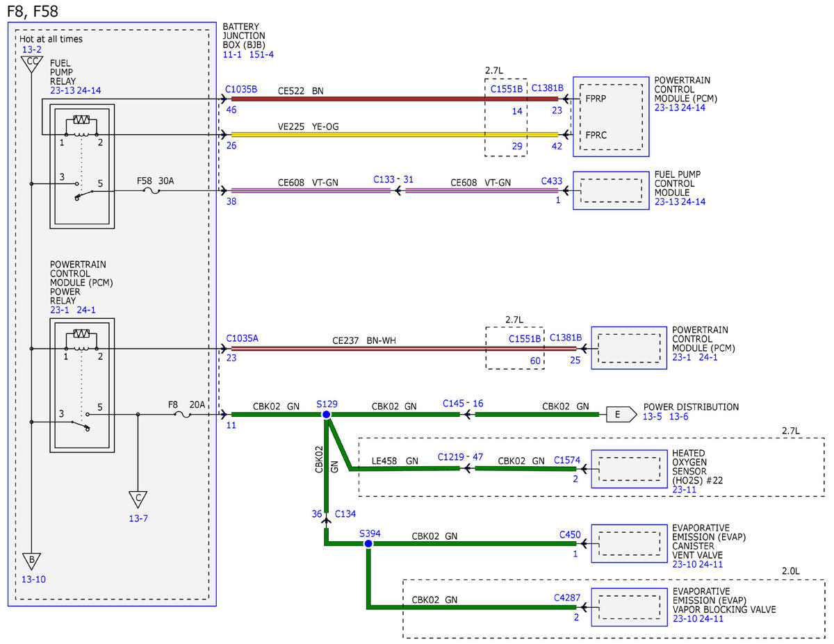Image resolution: width=834 pixels, height=644 pixels.
Task: Click connector label C133 - 31
Action: (x=393, y=179)
